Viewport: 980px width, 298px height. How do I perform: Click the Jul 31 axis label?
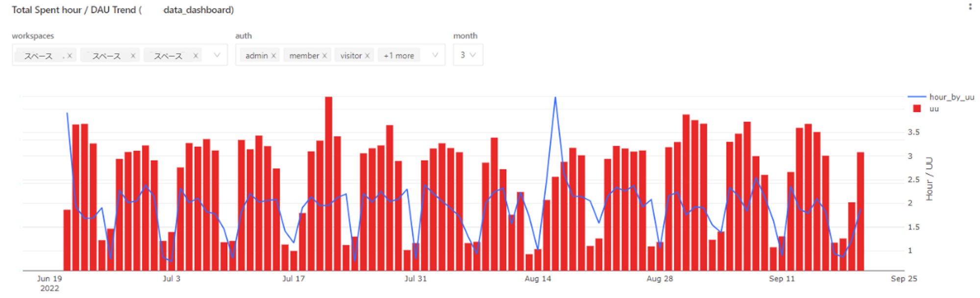click(416, 278)
